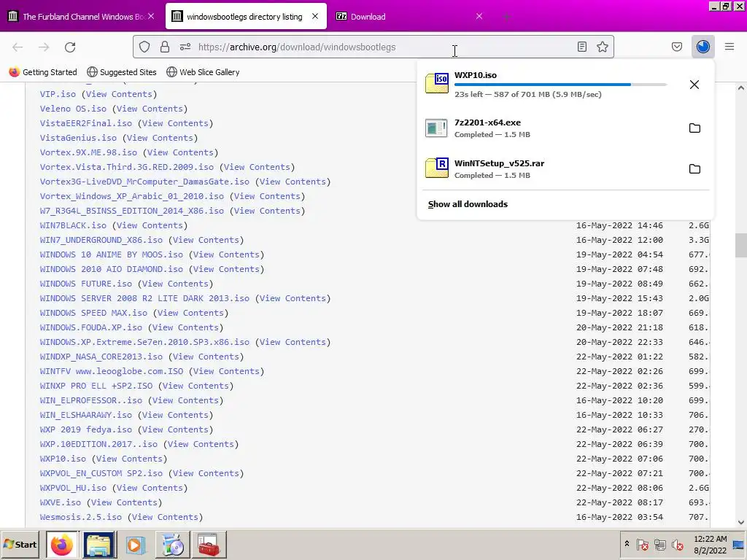Open WXP 2019 fedya.iso link
The width and height of the screenshot is (747, 560).
(x=86, y=429)
